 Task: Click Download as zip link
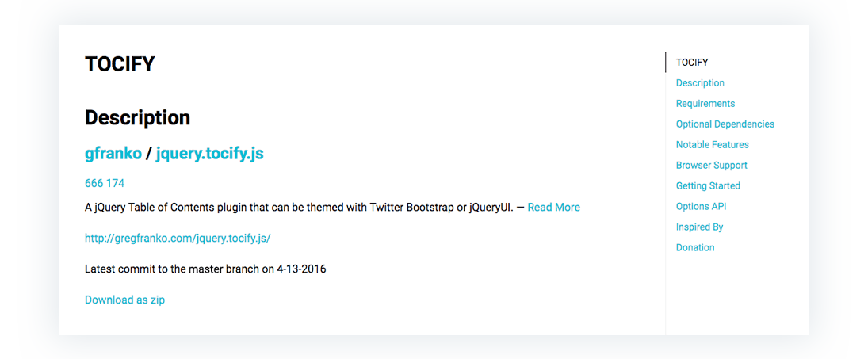124,300
